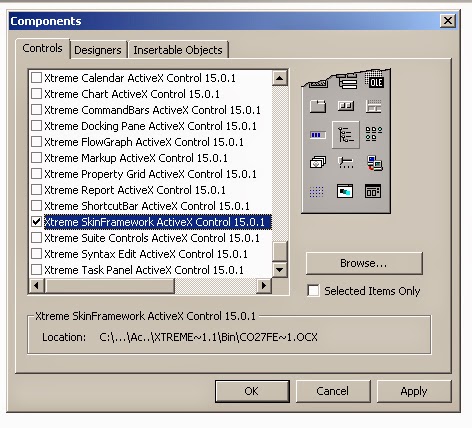The width and height of the screenshot is (472, 428).
Task: Click the OLE control icon in toolbox preview
Action: pos(374,80)
